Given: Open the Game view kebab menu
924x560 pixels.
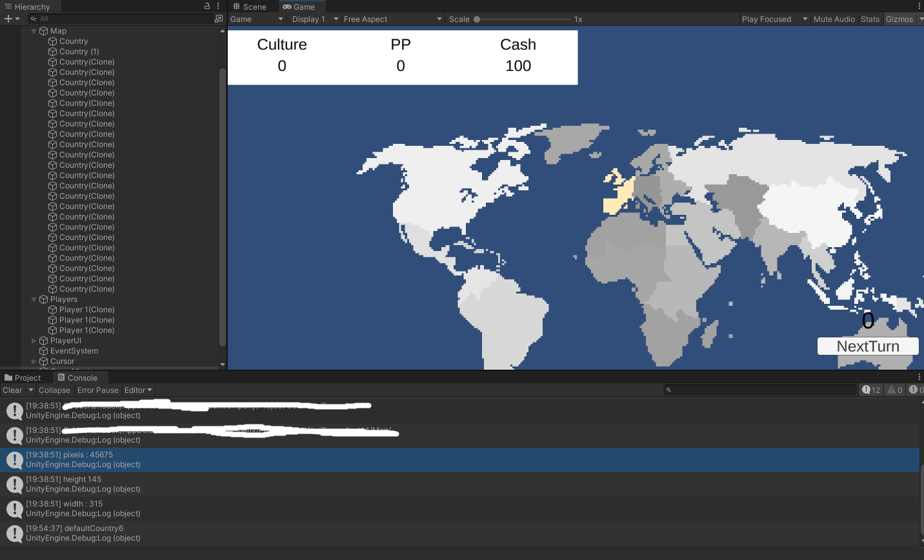Looking at the screenshot, I should 919,6.
